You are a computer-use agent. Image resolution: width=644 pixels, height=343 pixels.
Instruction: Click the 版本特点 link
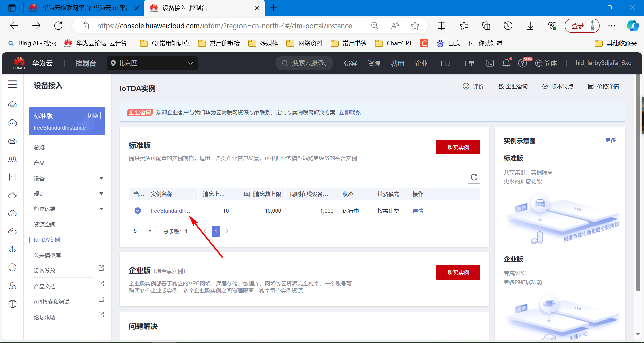[x=558, y=86]
